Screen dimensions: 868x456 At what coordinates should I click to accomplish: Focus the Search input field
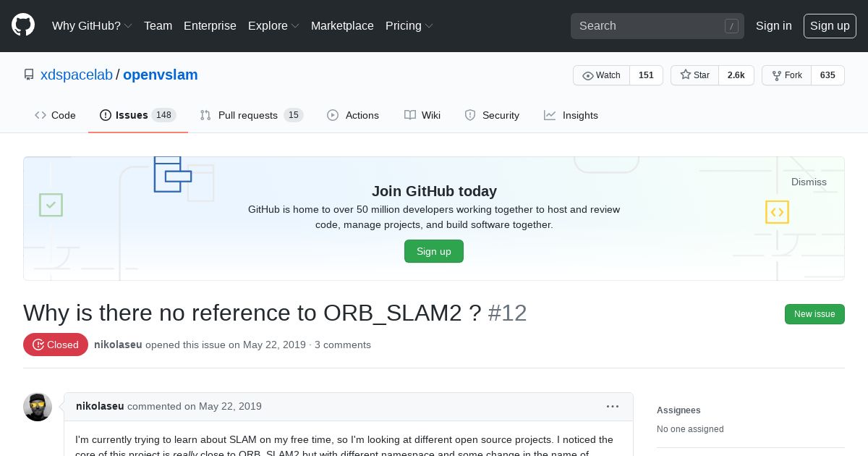click(x=658, y=26)
